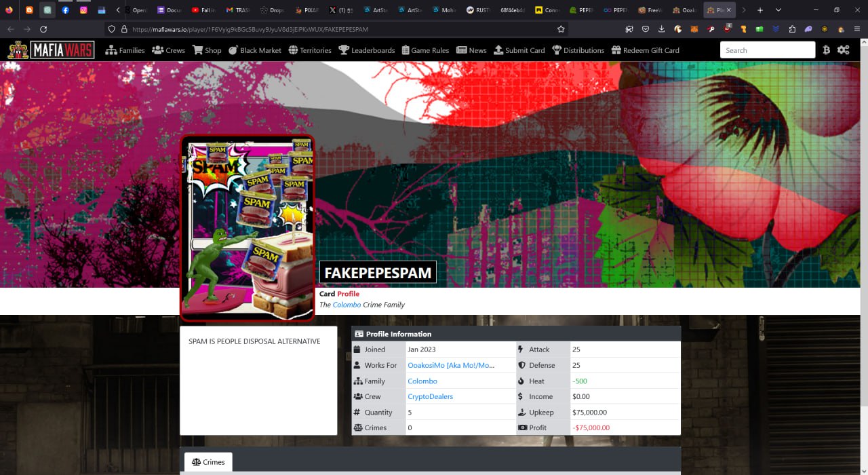Open Submit Card page
This screenshot has height=475, width=868.
[x=519, y=50]
